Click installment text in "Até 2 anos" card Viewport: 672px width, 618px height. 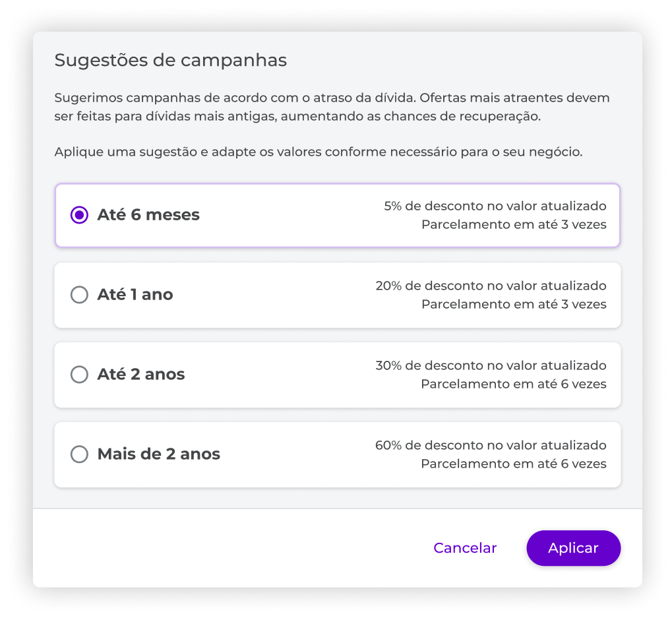tap(514, 385)
